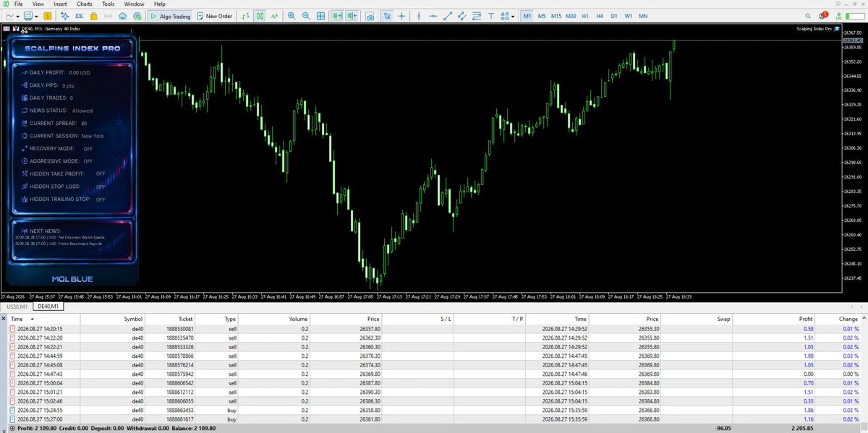Open the Symbols dollar icon in toolbar

pyautogui.click(x=48, y=16)
